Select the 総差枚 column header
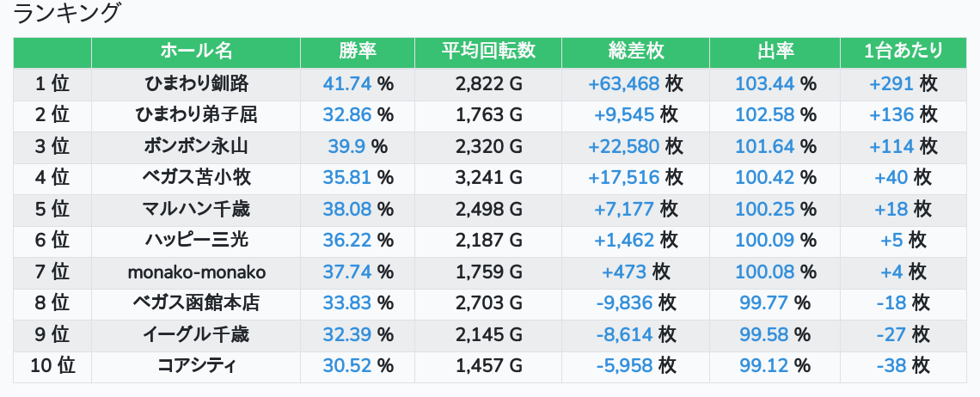 (635, 52)
